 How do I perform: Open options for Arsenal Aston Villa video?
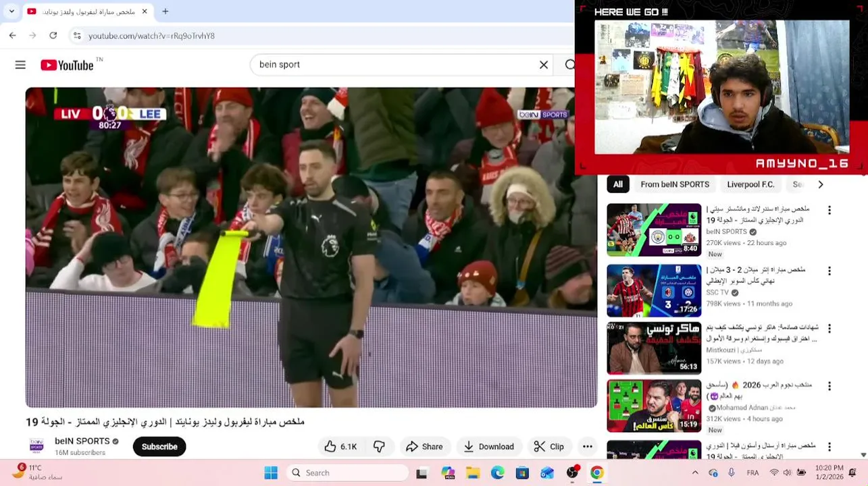coord(829,447)
